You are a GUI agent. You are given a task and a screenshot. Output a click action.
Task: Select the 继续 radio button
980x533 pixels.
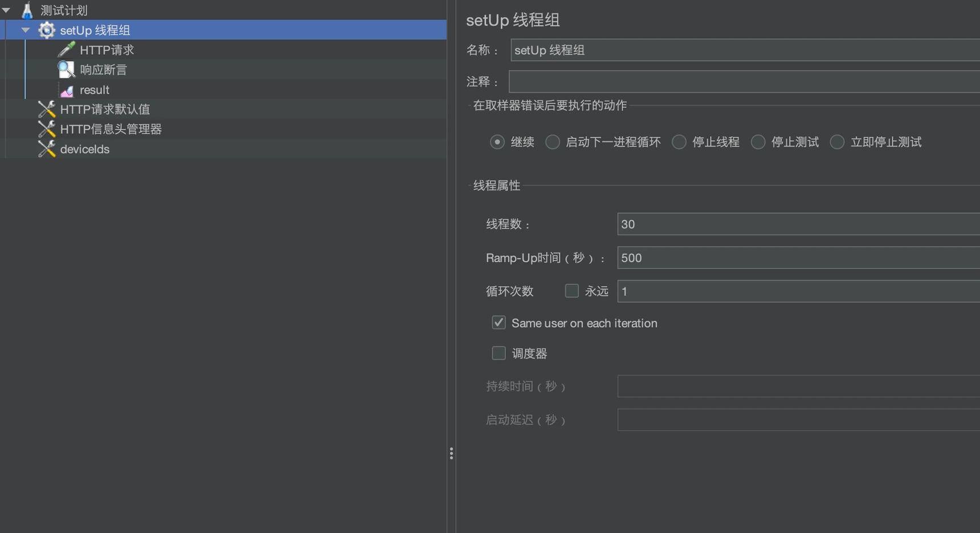point(497,142)
